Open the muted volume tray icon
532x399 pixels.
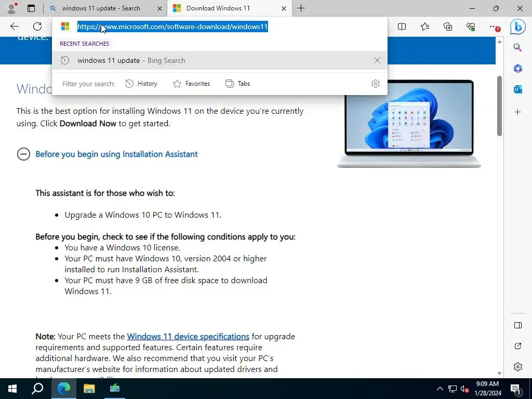[x=465, y=389]
